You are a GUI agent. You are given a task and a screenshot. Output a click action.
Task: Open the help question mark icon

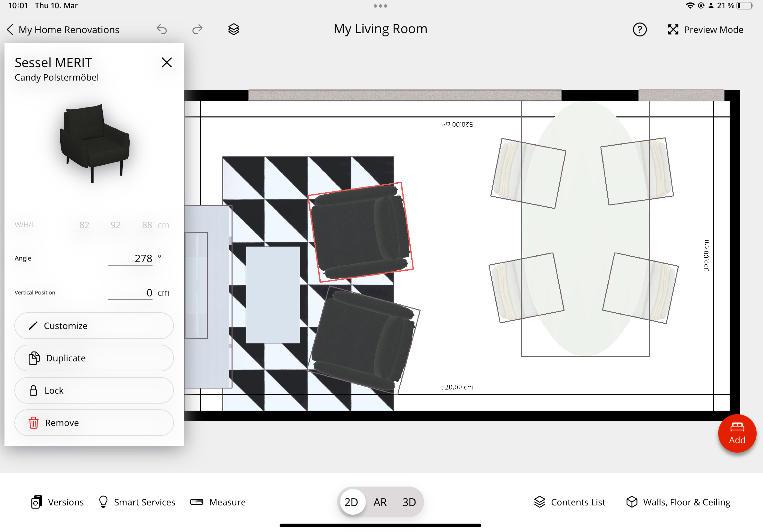click(639, 30)
